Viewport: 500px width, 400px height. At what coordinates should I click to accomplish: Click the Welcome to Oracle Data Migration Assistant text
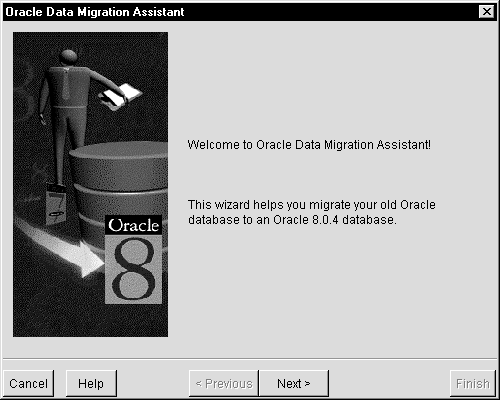[309, 145]
